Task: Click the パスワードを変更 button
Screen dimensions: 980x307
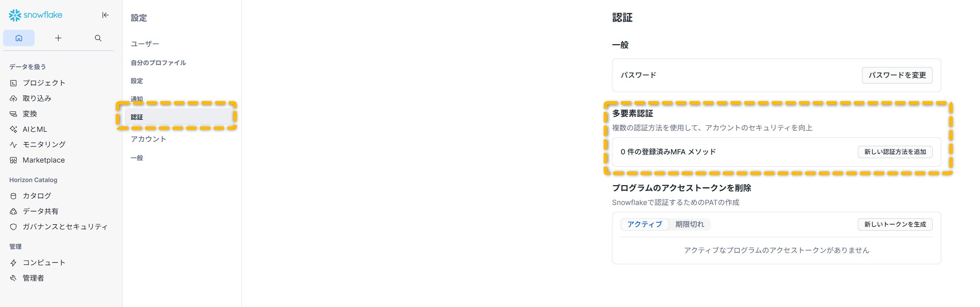Action: click(x=897, y=75)
